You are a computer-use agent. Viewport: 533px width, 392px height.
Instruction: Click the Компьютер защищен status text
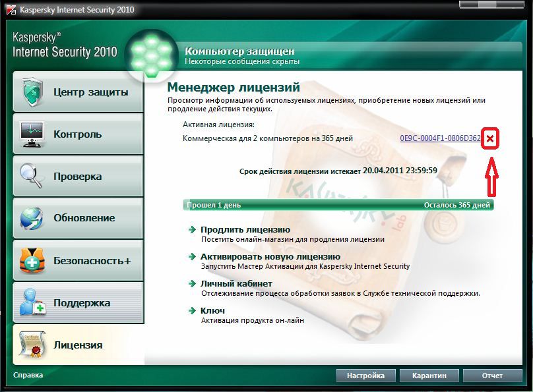[x=239, y=51]
